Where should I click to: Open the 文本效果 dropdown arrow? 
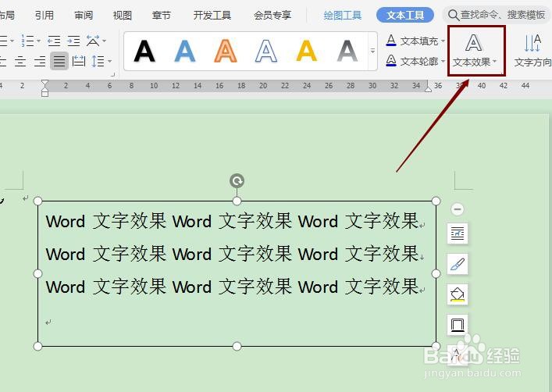495,62
